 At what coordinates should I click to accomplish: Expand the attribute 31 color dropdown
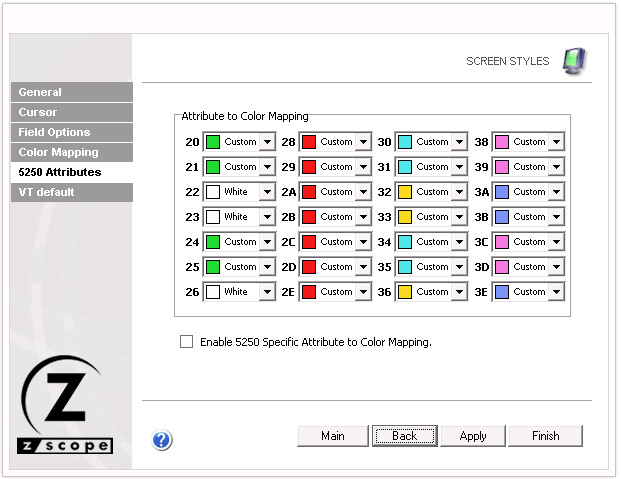pos(459,166)
